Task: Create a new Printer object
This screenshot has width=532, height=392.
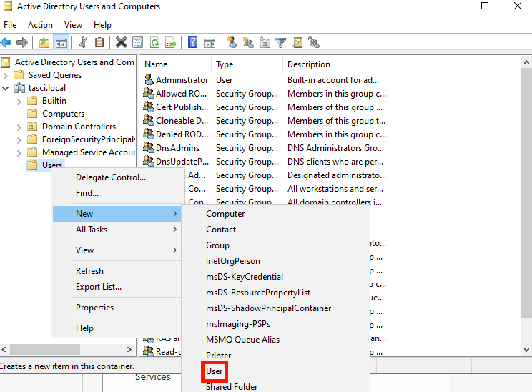Action: 275,356
